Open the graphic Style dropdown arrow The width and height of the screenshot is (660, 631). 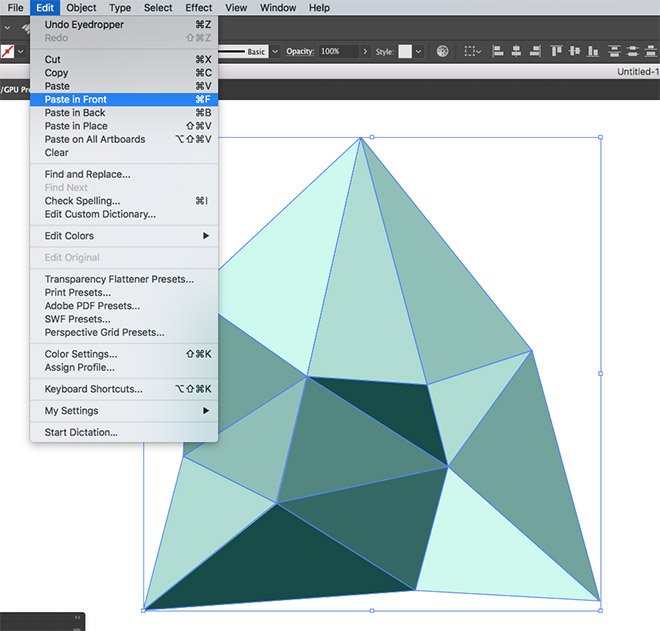(418, 51)
